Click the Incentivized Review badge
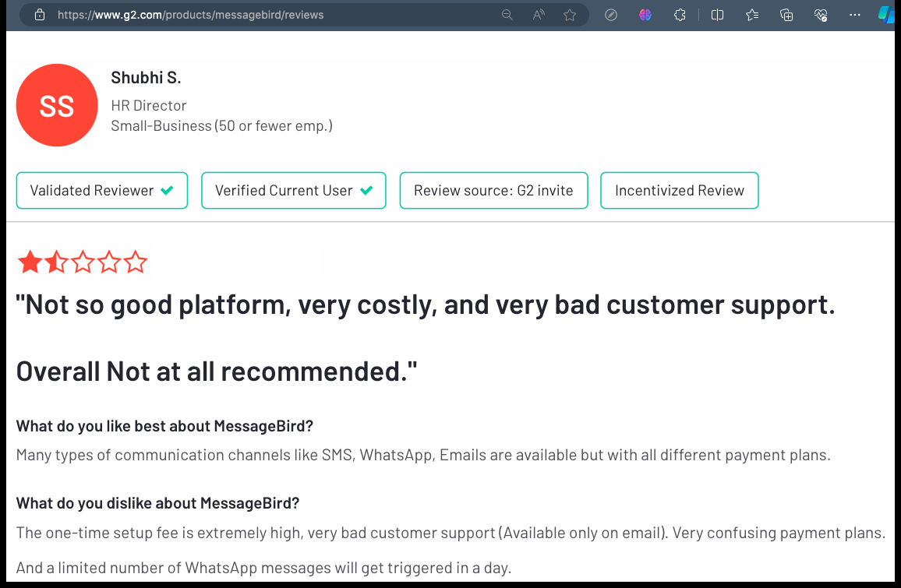This screenshot has width=901, height=588. (679, 190)
